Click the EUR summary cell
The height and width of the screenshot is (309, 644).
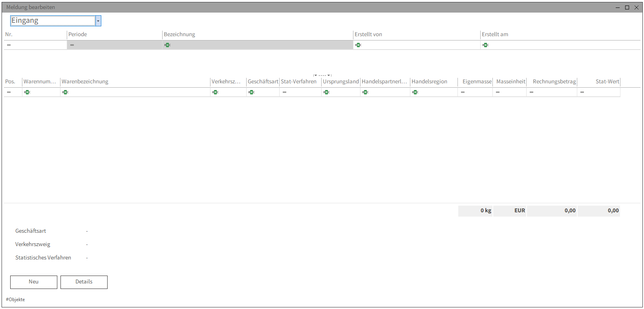click(510, 211)
